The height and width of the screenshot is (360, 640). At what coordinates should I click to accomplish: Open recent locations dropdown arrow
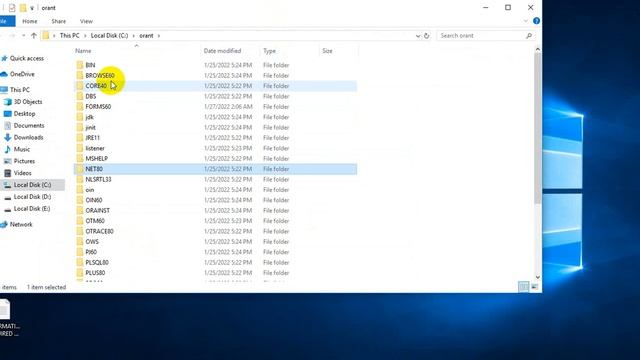click(x=24, y=36)
